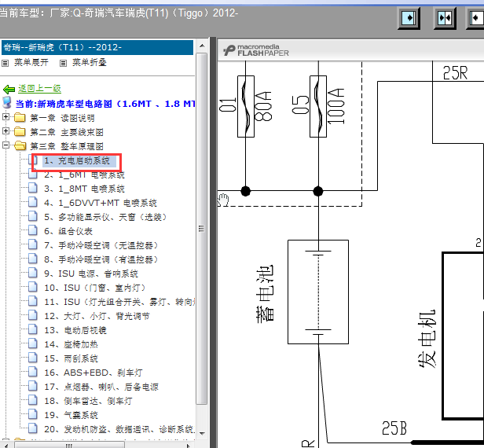Open 2、1_6MT 电喷系统 diagram
The height and width of the screenshot is (448, 484).
pyautogui.click(x=84, y=174)
